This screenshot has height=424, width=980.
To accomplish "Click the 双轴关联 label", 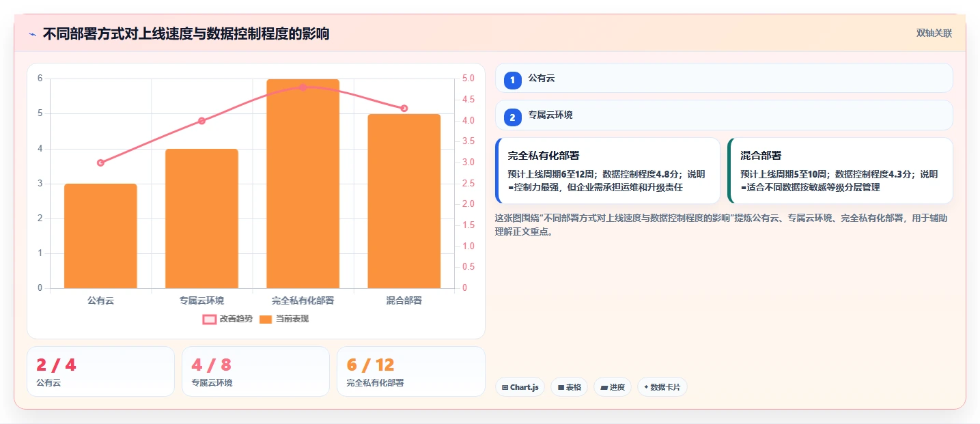I will click(934, 33).
